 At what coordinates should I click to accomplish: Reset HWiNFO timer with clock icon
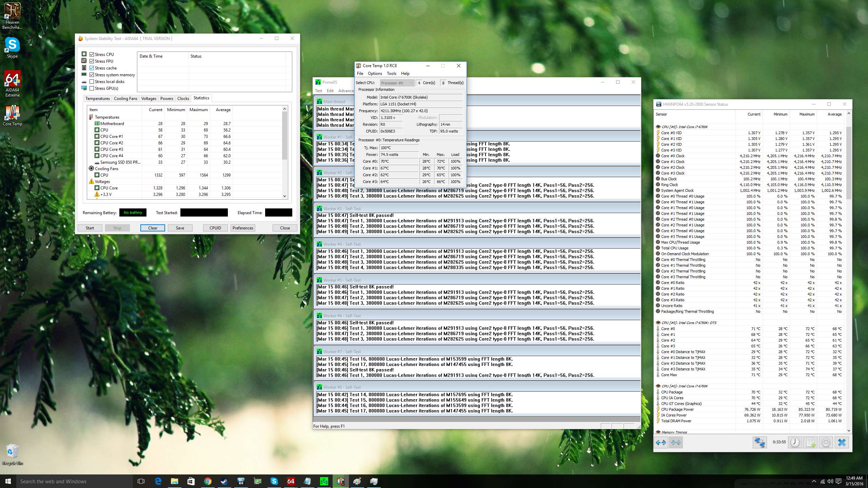tap(795, 443)
